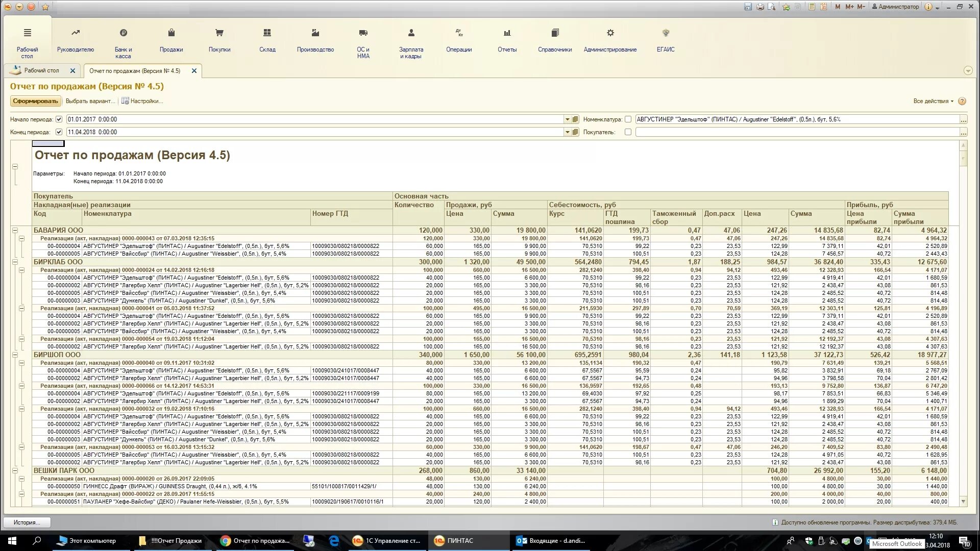Collapse the report parameters header group
Viewport: 980px width, 551px height.
15,167
